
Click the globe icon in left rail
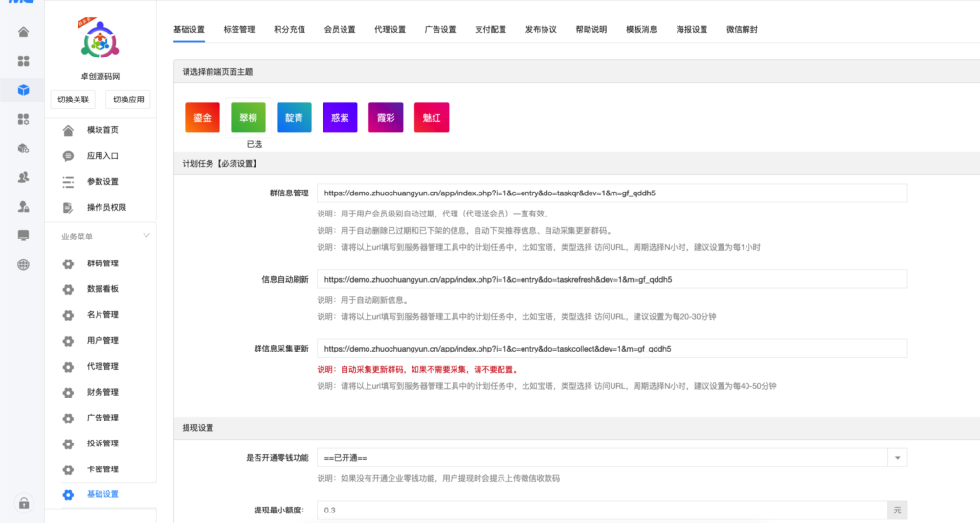(23, 264)
